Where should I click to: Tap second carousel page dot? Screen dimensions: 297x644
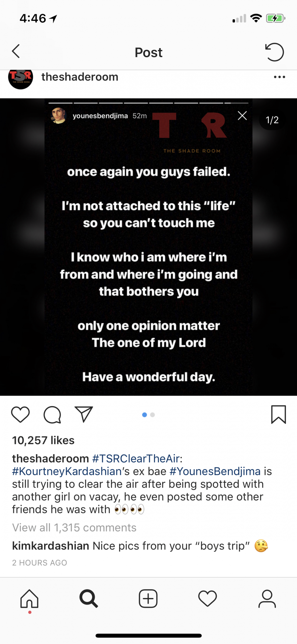coord(152,415)
